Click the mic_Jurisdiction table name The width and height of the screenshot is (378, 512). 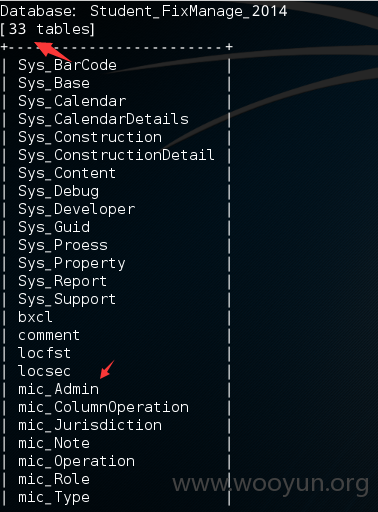(90, 425)
